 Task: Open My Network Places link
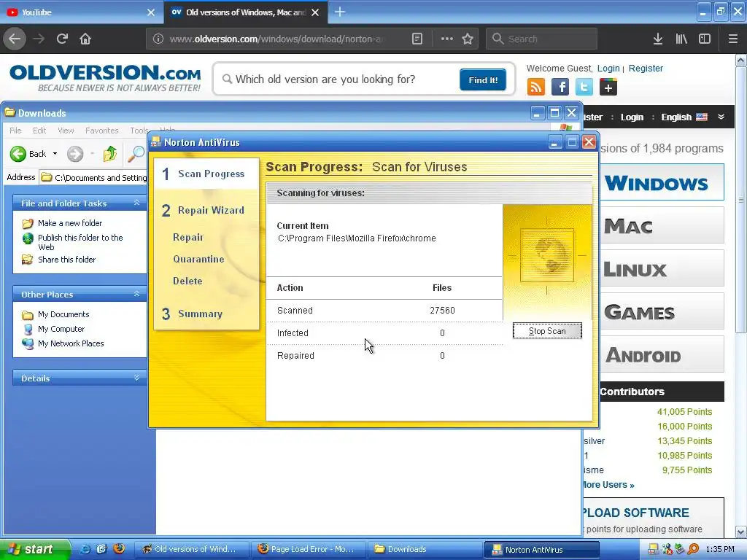(x=71, y=343)
